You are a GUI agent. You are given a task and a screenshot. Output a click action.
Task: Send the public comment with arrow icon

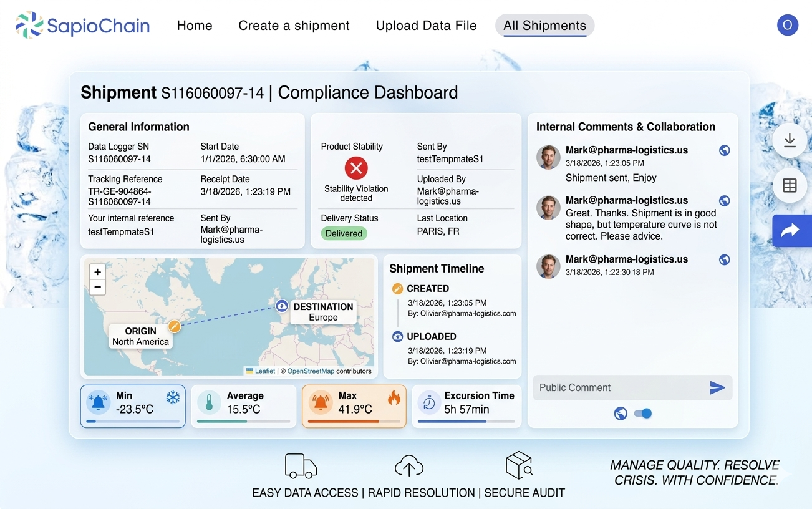click(717, 388)
